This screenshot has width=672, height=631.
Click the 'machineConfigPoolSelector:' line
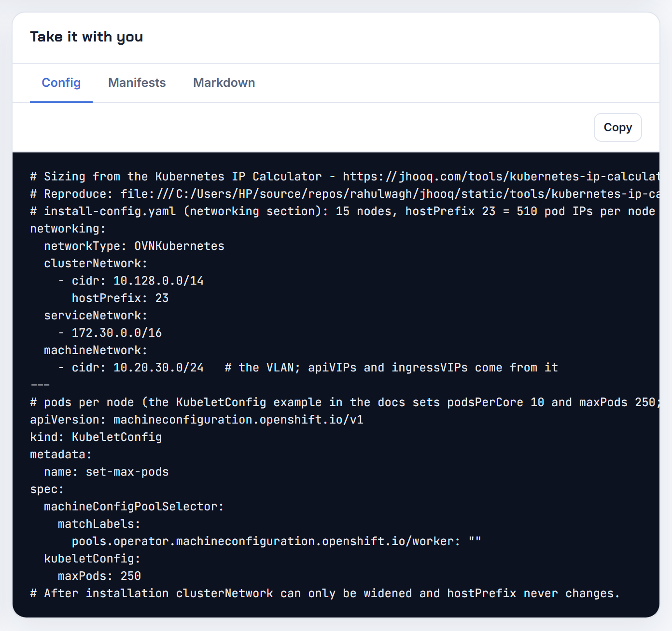[134, 507]
